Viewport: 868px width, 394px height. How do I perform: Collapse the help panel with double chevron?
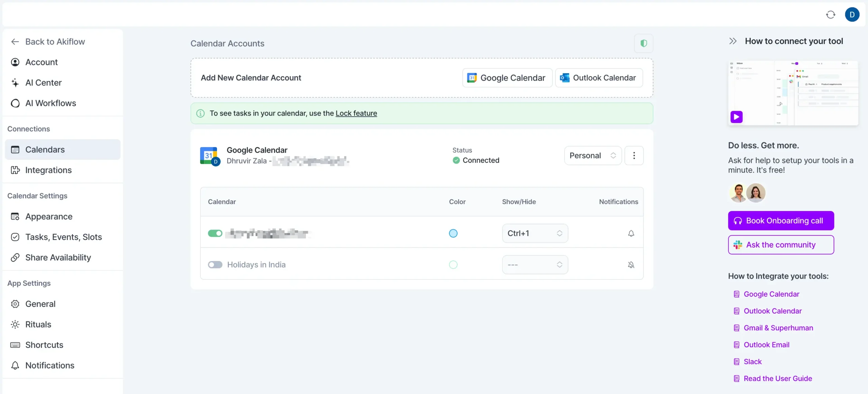(x=733, y=41)
